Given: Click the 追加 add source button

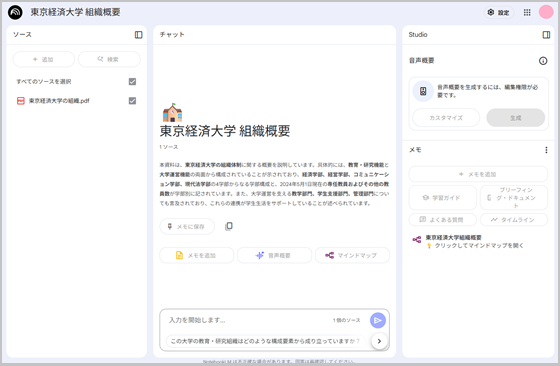Looking at the screenshot, I should click(x=44, y=59).
